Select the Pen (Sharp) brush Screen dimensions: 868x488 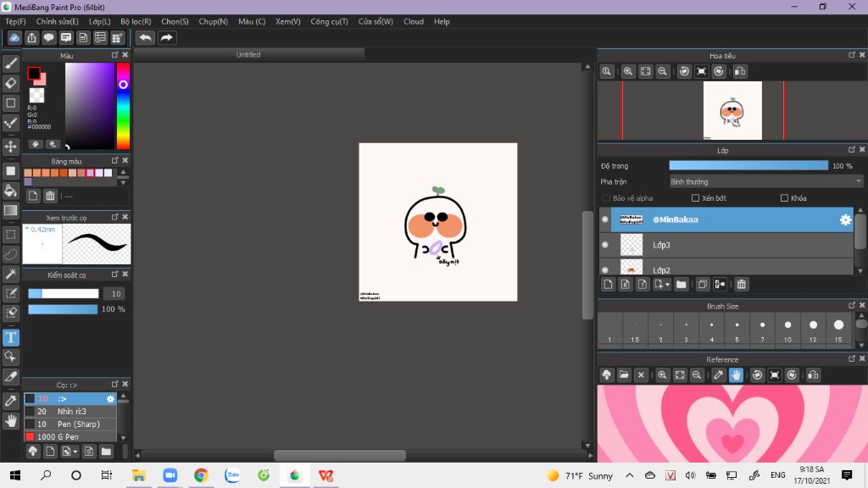[x=70, y=424]
